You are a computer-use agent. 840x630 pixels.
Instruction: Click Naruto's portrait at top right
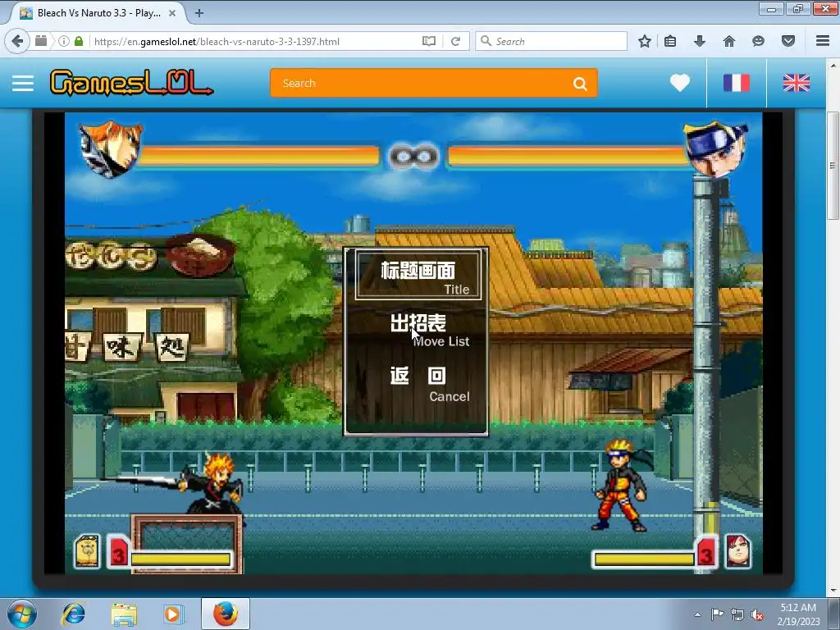[x=715, y=149]
